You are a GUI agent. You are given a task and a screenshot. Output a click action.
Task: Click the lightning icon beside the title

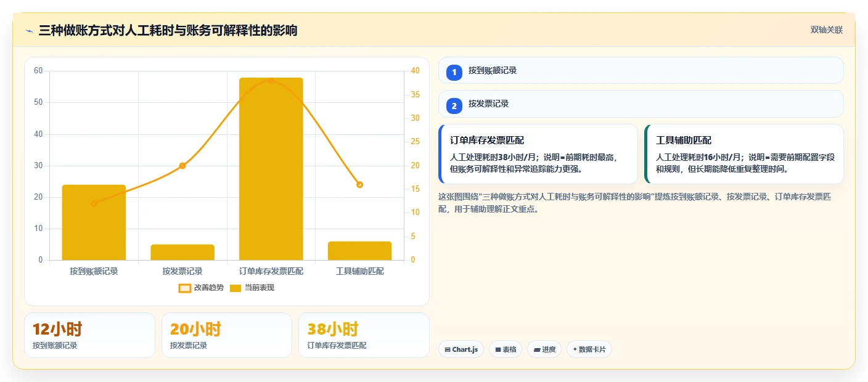[28, 31]
